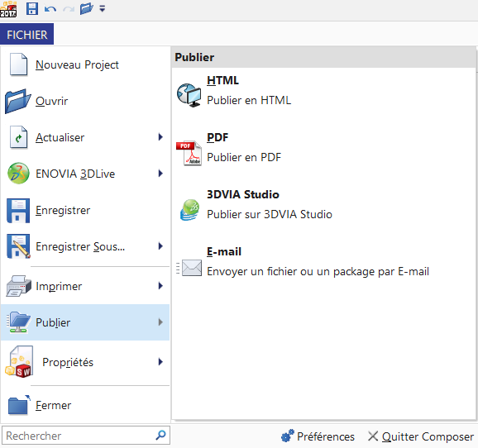The width and height of the screenshot is (478, 448).
Task: Click the Redo arrow in quick access toolbar
Action: click(69, 9)
